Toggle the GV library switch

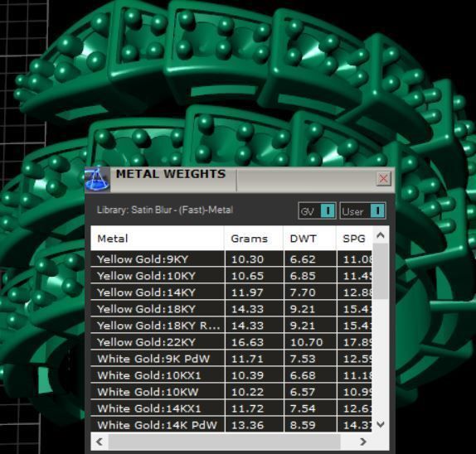(x=317, y=210)
